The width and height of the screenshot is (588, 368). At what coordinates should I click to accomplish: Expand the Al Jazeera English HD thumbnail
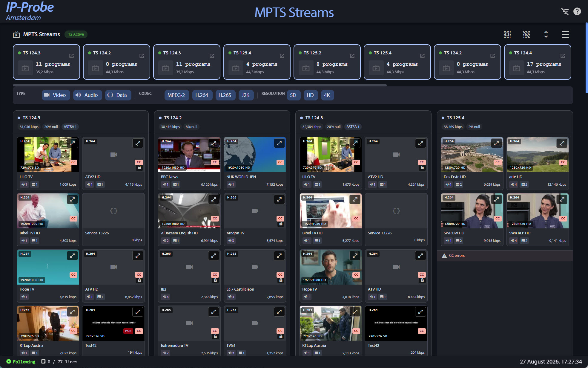[x=214, y=199]
